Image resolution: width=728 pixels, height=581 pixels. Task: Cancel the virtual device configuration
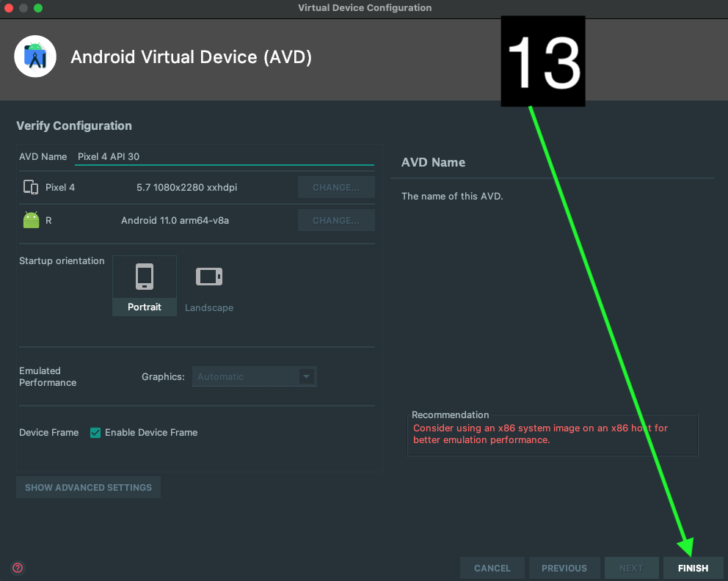point(492,568)
